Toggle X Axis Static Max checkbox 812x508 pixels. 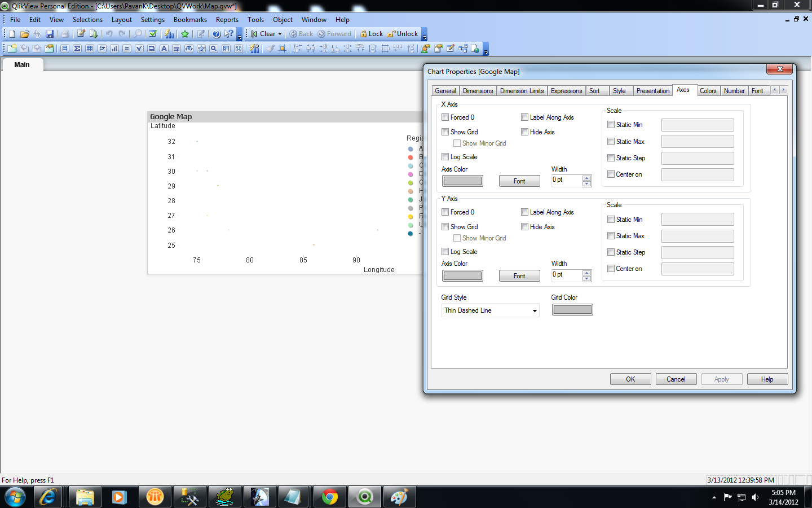(611, 142)
